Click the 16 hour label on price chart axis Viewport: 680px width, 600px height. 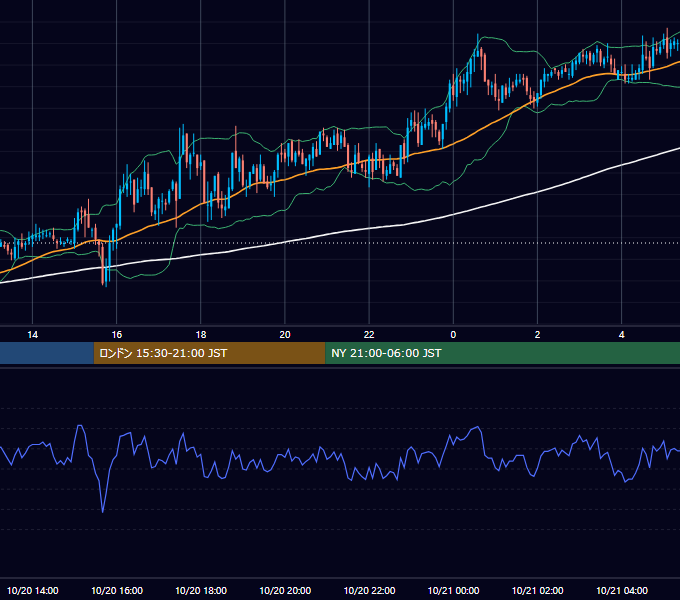coord(117,335)
